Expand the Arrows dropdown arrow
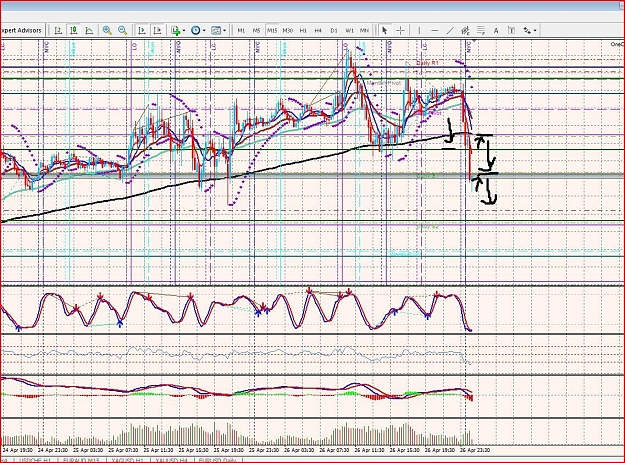Viewport: 625px width, 463px height. 535,30
